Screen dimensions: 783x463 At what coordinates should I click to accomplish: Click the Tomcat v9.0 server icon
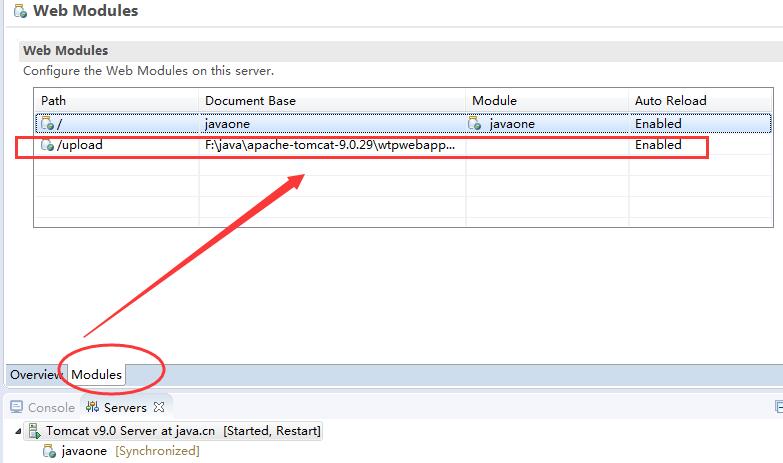(x=33, y=431)
